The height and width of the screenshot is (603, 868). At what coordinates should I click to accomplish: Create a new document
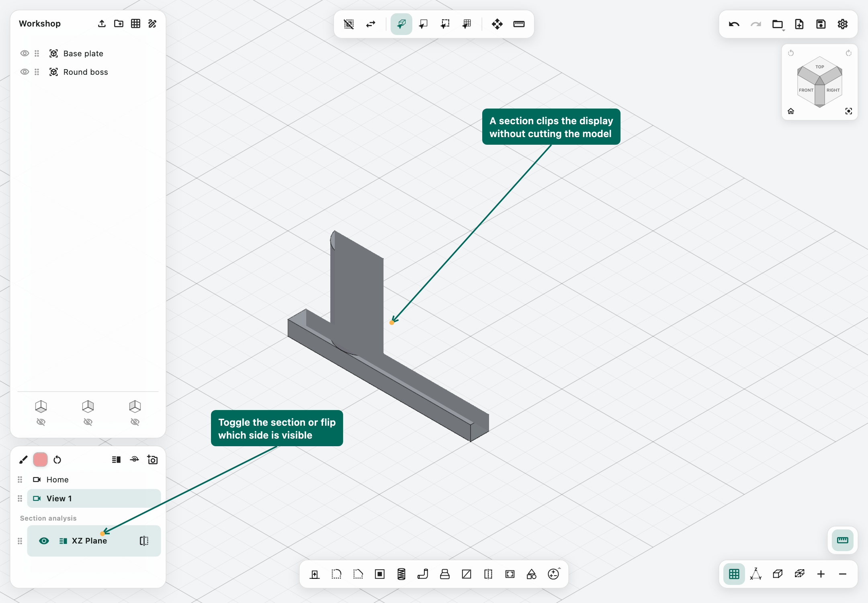799,24
